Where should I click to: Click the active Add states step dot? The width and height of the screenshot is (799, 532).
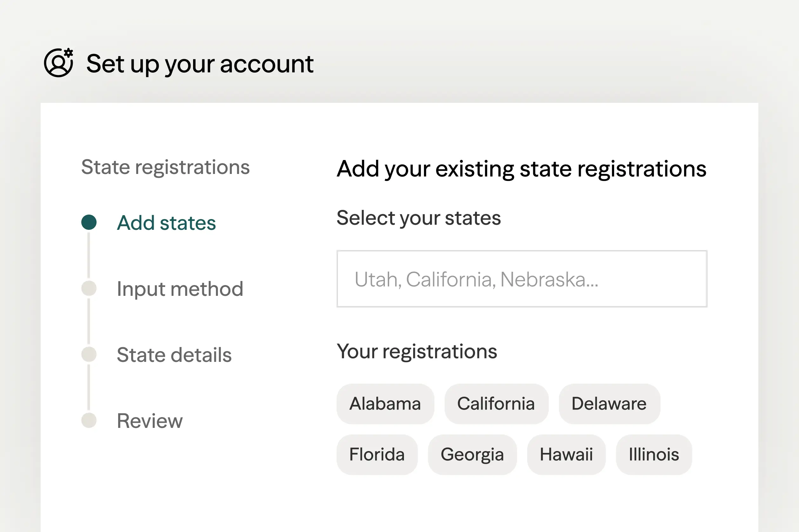point(89,222)
